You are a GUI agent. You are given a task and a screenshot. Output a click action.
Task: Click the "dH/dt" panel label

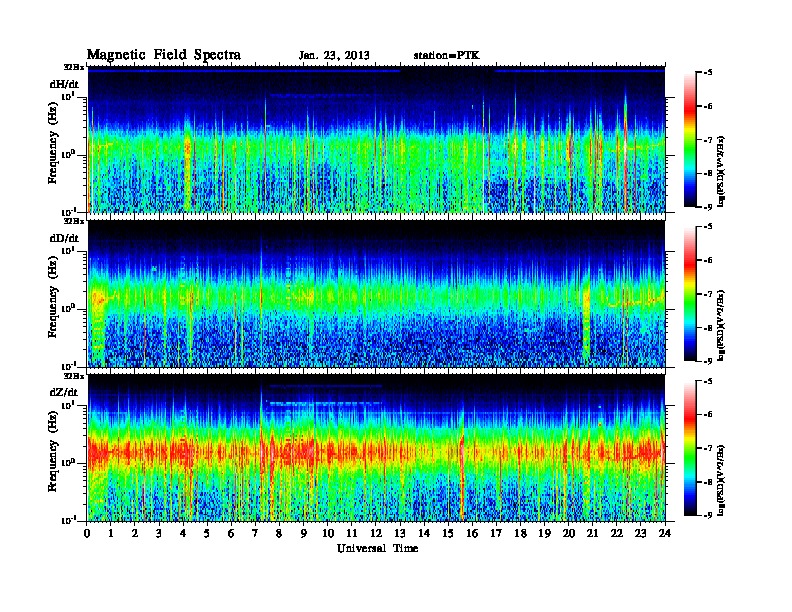pyautogui.click(x=64, y=84)
